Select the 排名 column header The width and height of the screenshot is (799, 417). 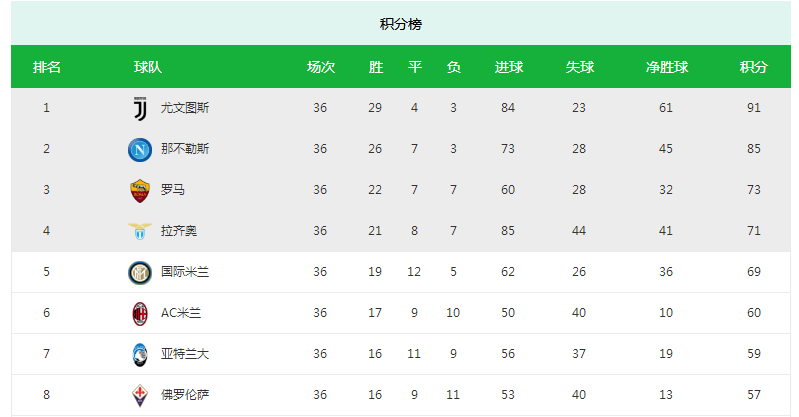(x=47, y=67)
